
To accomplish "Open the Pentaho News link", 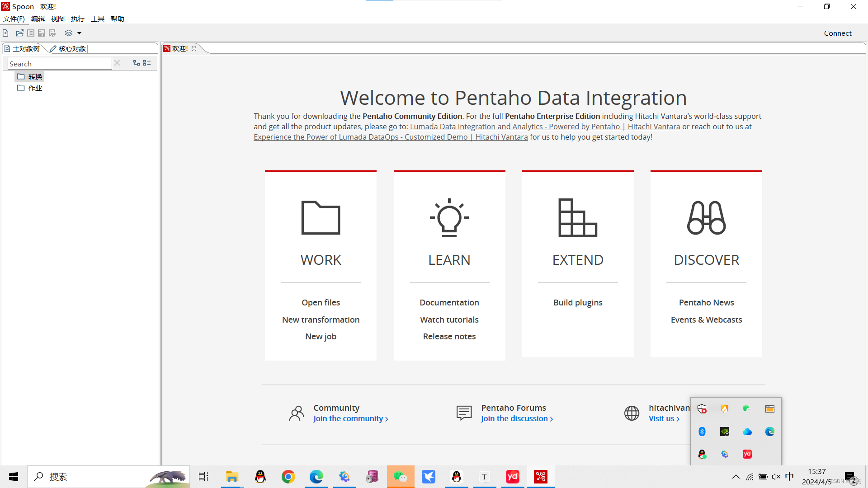I will click(x=707, y=302).
